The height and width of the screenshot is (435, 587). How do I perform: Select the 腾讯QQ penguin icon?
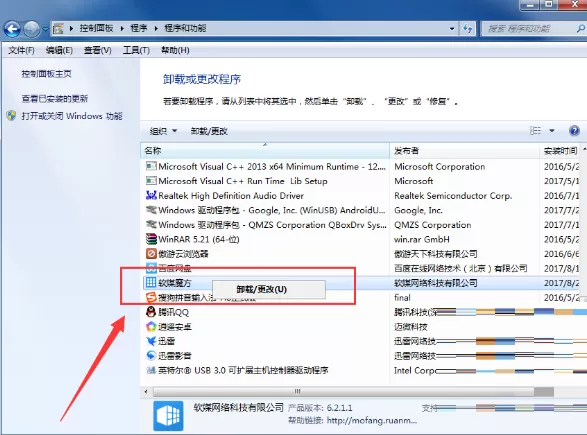(x=151, y=312)
